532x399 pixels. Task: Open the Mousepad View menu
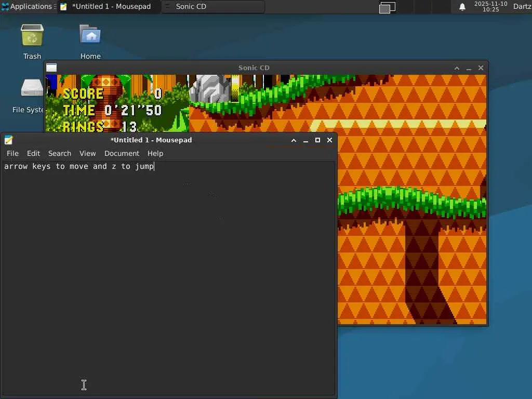coord(87,153)
